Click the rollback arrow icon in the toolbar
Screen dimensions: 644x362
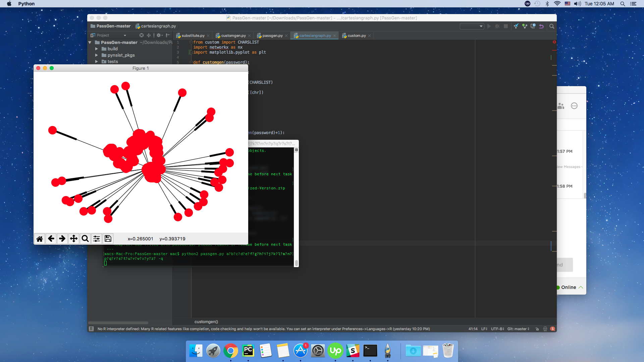click(541, 26)
